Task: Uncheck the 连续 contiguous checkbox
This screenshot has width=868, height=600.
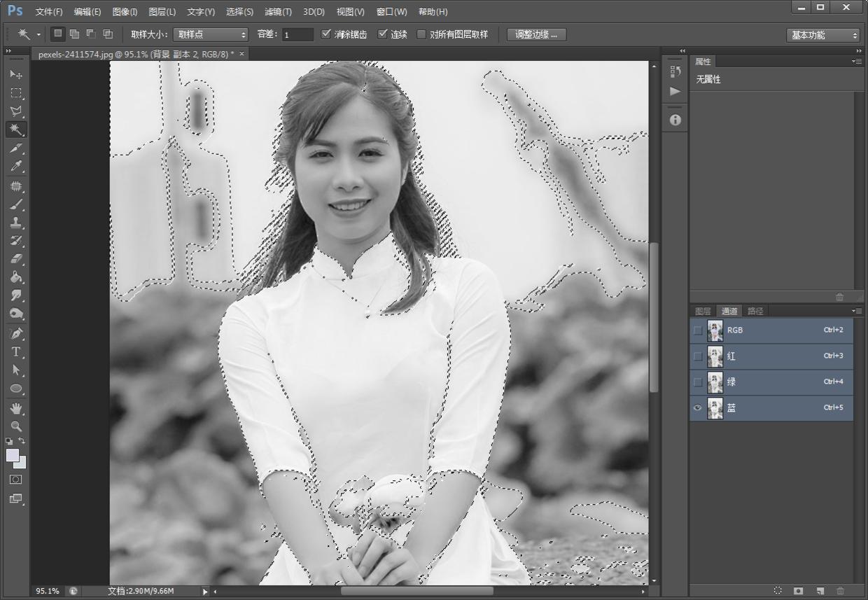Action: point(383,34)
